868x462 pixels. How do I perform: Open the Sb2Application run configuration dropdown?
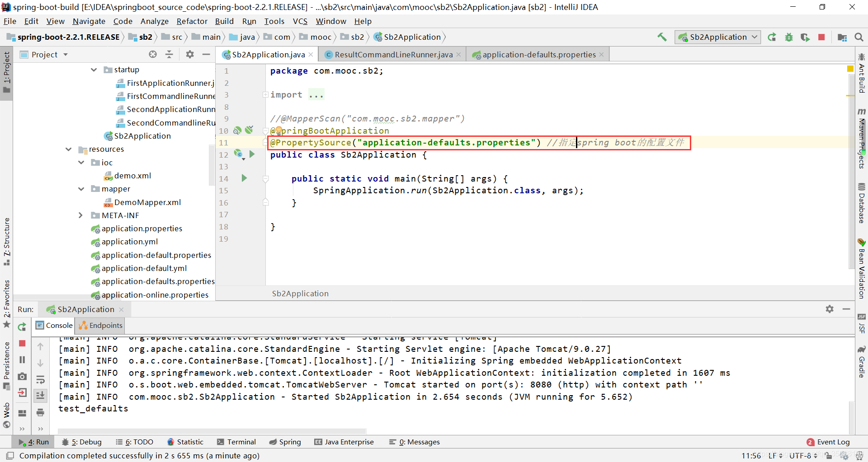[x=717, y=37]
